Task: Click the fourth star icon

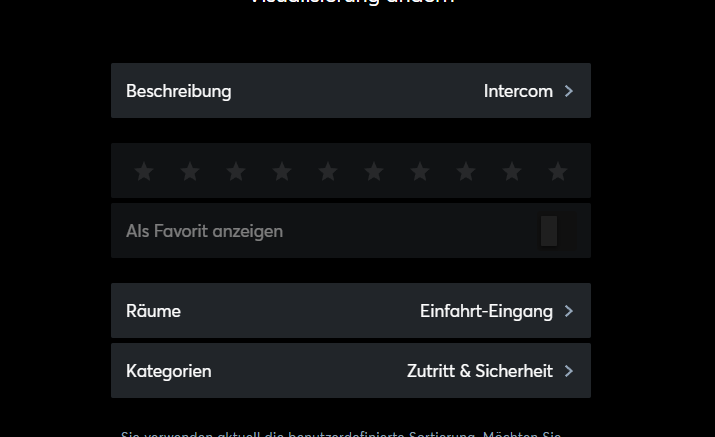Action: (282, 172)
